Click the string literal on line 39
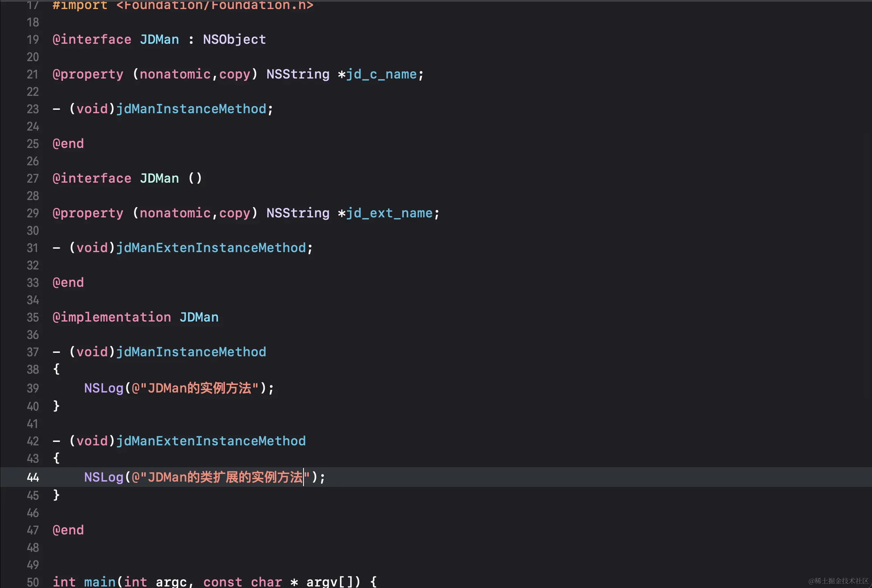872x588 pixels. 195,388
